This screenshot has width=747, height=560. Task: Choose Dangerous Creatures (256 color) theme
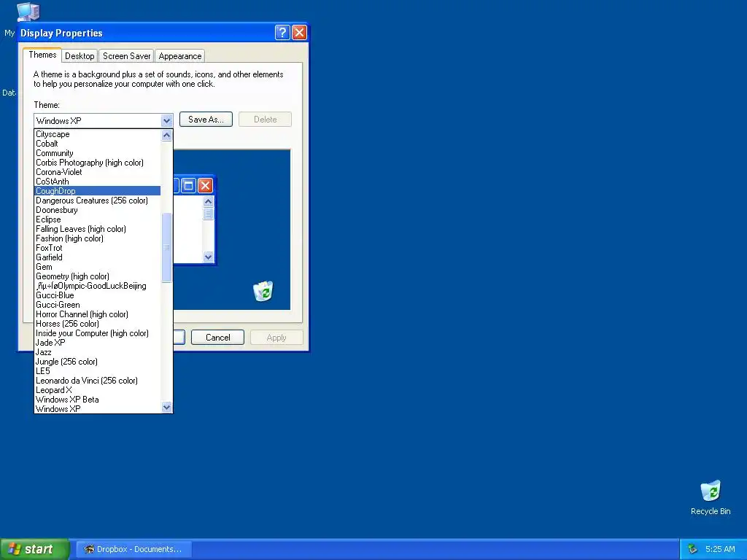(x=98, y=201)
